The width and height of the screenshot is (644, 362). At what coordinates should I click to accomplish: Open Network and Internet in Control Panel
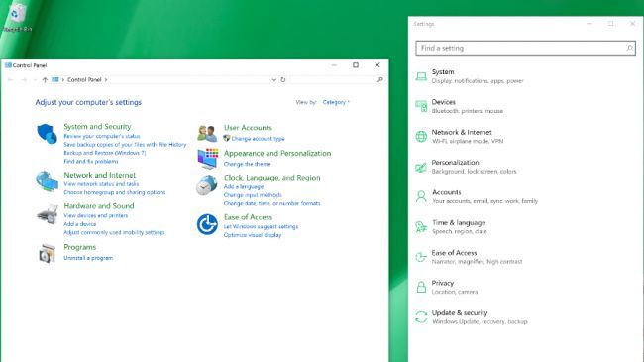(x=99, y=175)
